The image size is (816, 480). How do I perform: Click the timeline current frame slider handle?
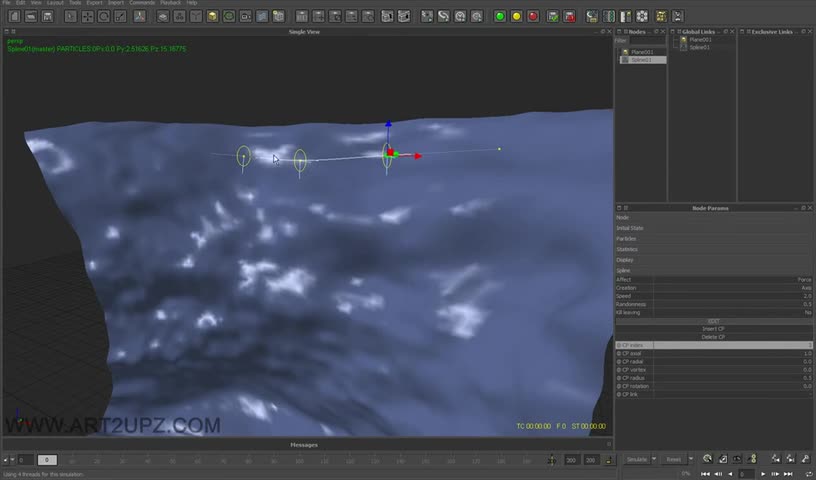[46, 460]
